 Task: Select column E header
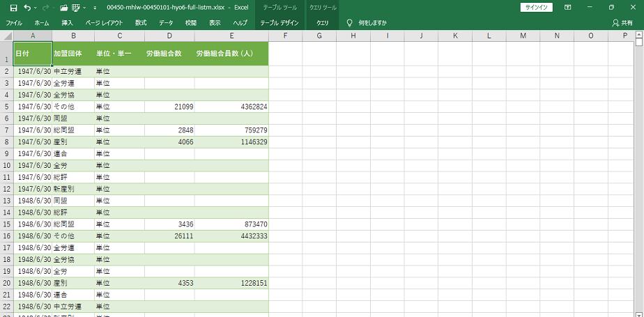pos(231,36)
